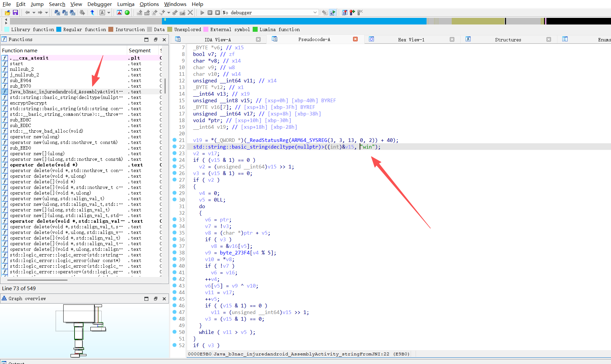Click the X cancel icon in toolbar
The width and height of the screenshot is (611, 364).
click(190, 13)
